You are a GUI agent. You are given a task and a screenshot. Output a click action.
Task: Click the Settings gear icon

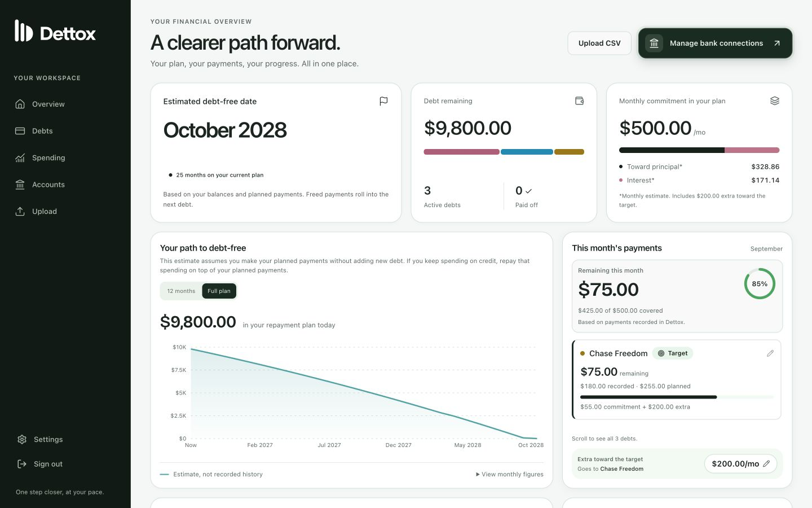click(x=22, y=439)
